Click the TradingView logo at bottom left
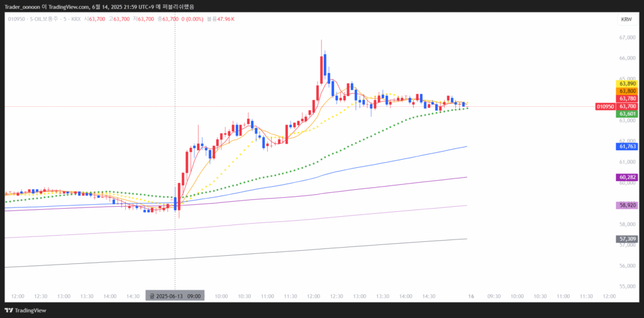Screen dimensions: 644x318 [x=25, y=310]
